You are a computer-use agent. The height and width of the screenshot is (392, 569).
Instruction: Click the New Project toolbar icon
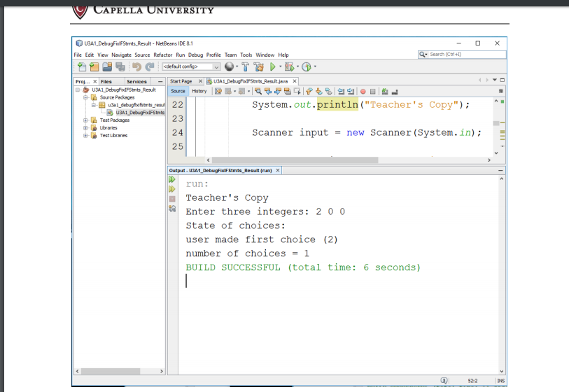94,66
